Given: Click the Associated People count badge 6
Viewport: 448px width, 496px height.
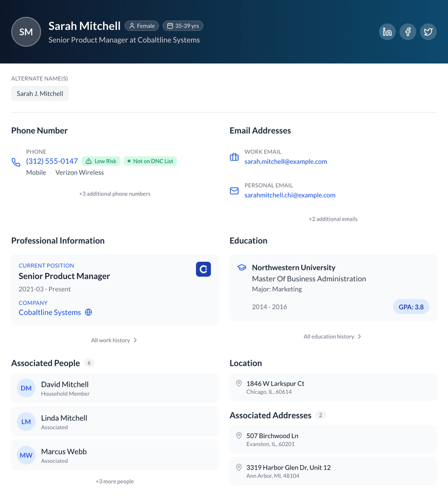Looking at the screenshot, I should (89, 363).
